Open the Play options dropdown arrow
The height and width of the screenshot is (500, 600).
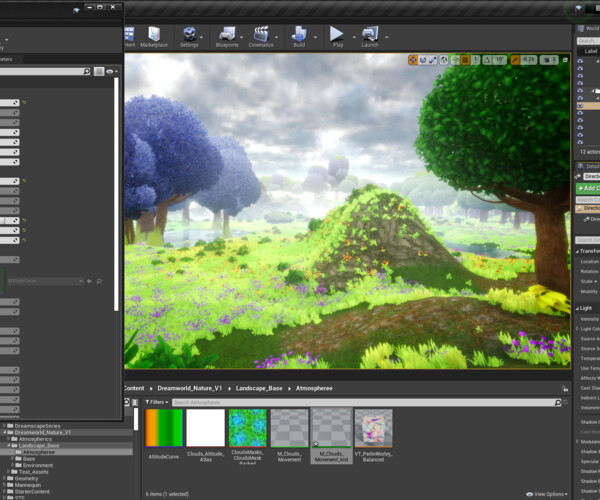coord(354,37)
